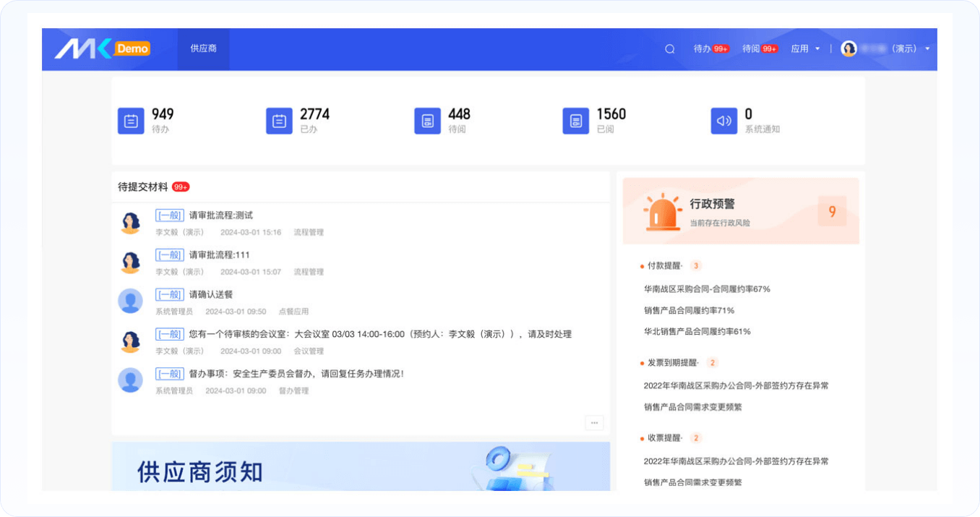Select the 供应商 tab
The width and height of the screenshot is (980, 517).
coord(203,48)
